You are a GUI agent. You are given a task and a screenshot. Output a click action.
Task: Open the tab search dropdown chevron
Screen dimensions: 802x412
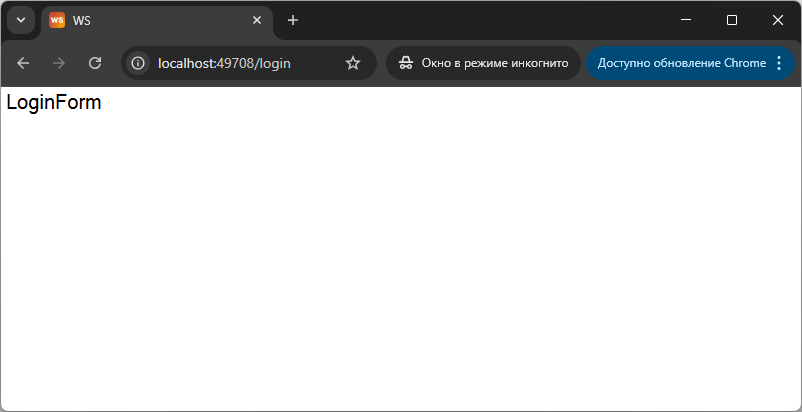(x=20, y=21)
